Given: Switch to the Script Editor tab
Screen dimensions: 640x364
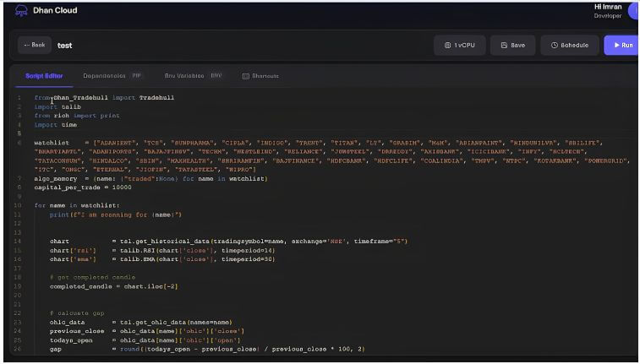Looking at the screenshot, I should [x=44, y=76].
